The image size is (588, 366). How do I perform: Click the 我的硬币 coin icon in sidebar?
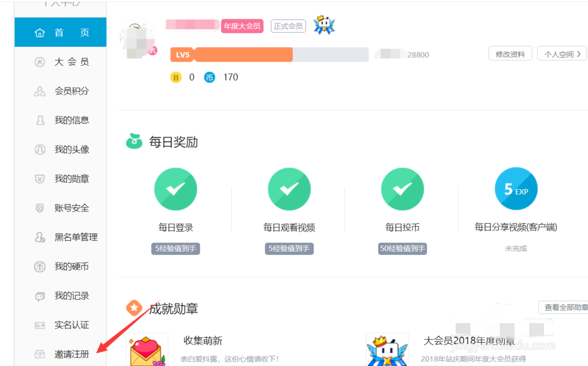click(40, 266)
